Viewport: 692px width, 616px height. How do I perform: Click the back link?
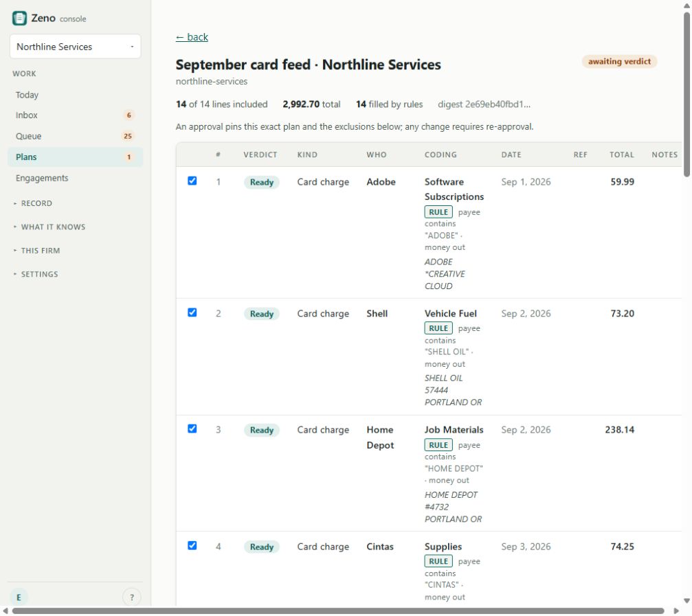[x=192, y=37]
